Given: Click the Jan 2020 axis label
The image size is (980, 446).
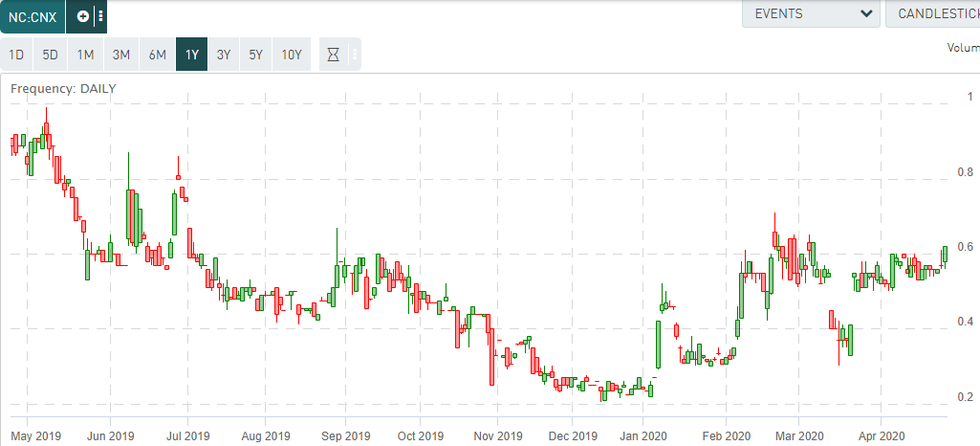Looking at the screenshot, I should point(642,435).
